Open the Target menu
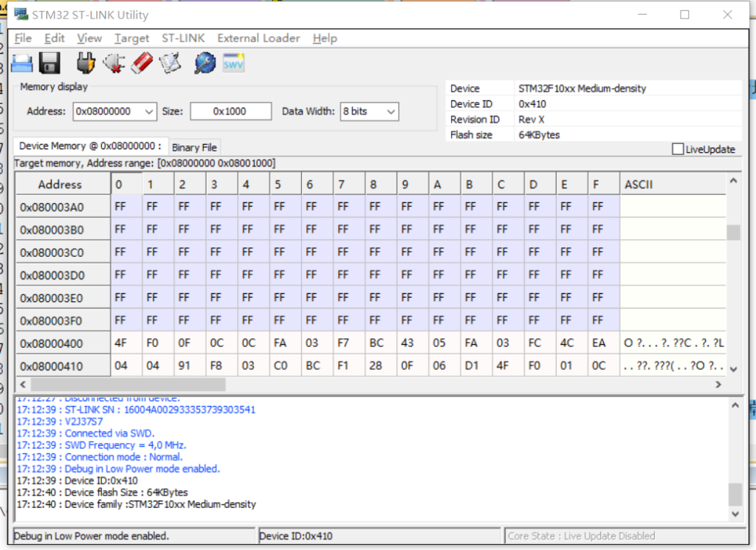The image size is (756, 550). coord(131,38)
